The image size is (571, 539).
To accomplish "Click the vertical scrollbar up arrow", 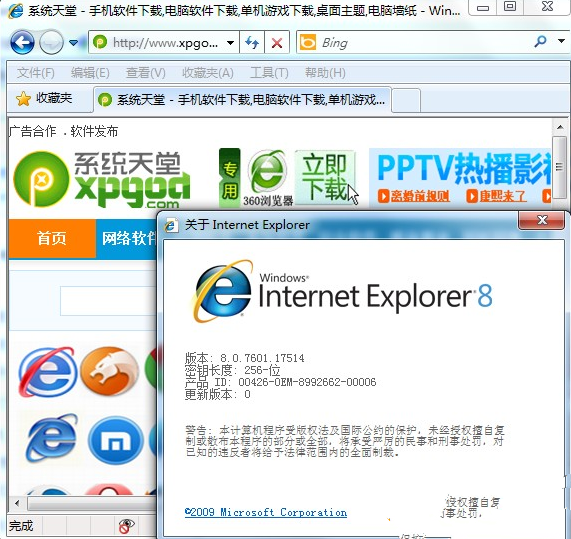I will (560, 127).
